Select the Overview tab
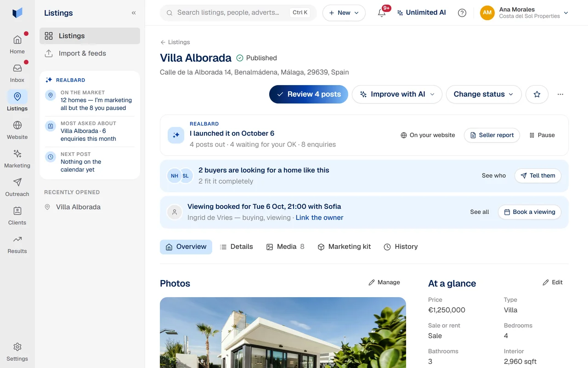Image resolution: width=588 pixels, height=368 pixels. [x=186, y=247]
